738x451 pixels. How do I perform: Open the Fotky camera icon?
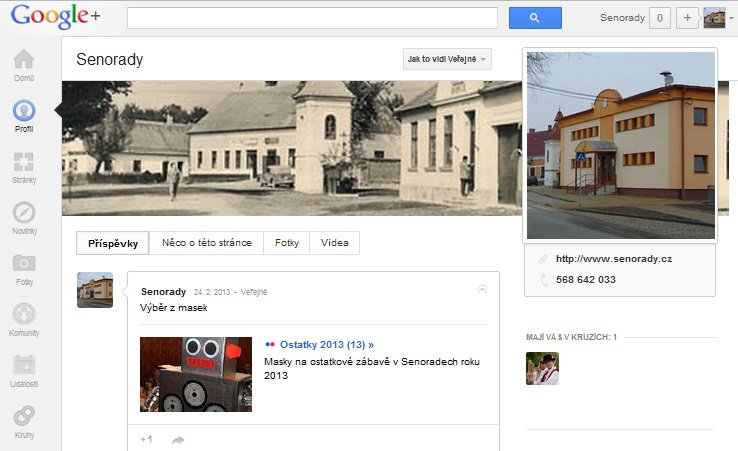24,265
